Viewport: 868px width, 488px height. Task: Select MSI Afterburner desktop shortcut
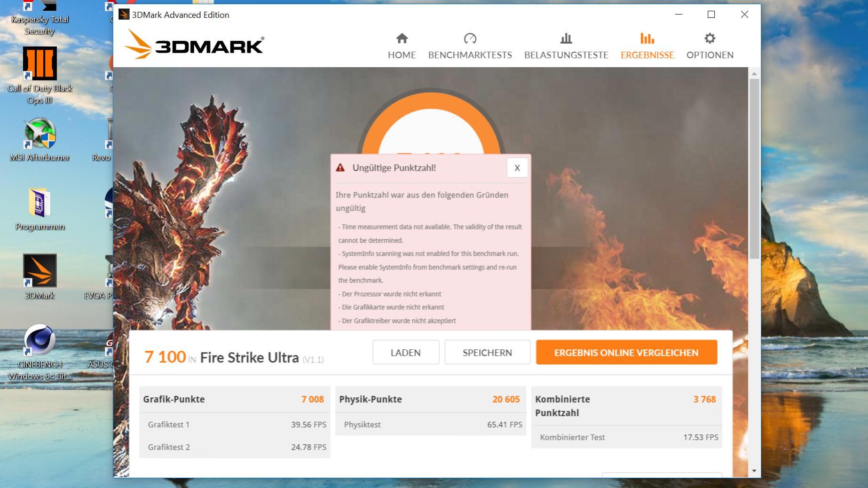40,140
